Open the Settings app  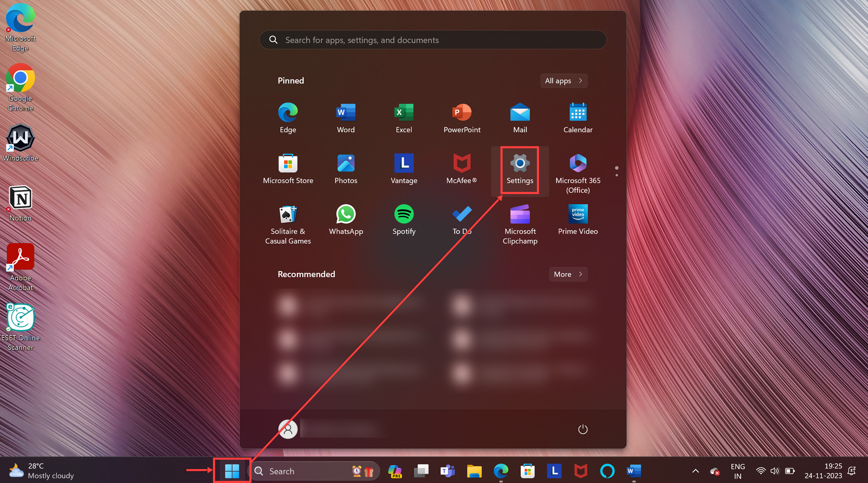(520, 169)
